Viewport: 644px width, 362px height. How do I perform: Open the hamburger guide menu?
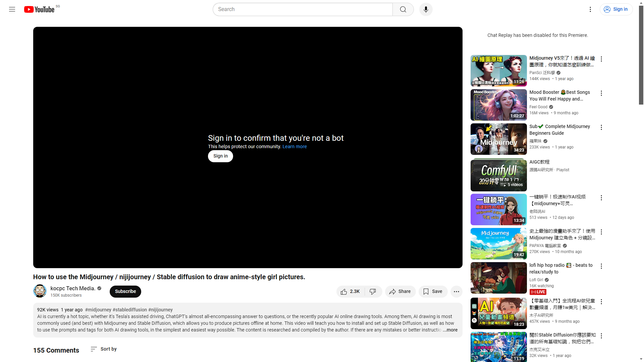tap(12, 9)
